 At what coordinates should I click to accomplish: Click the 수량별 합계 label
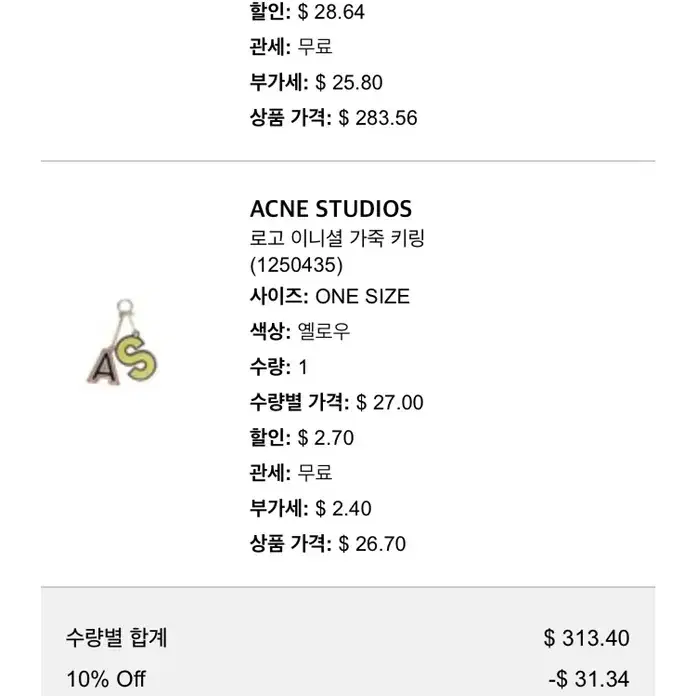coord(116,638)
